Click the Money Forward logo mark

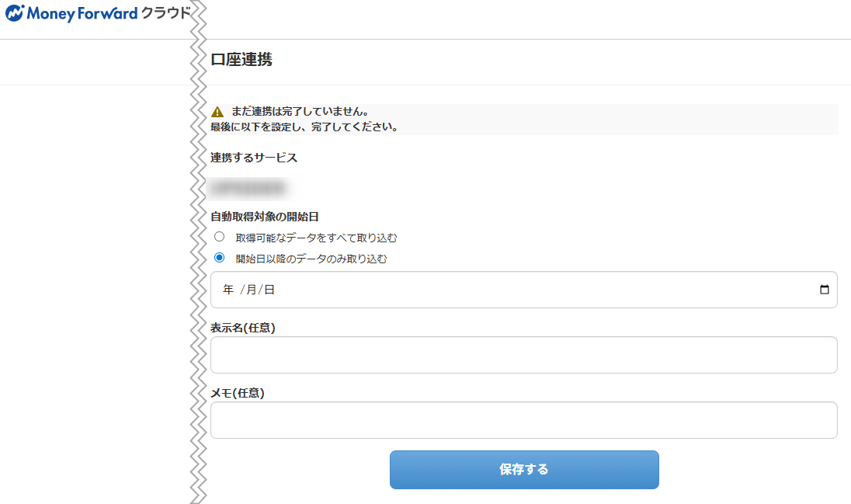[15, 13]
